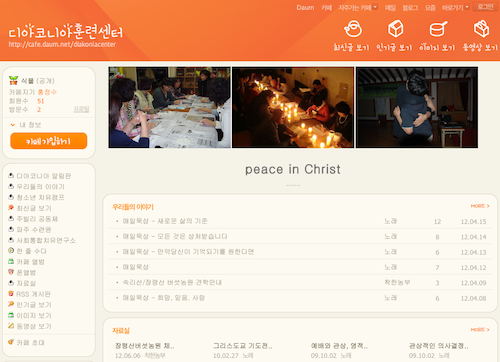Click the peace in Christ heading text
Viewport: 500px width, 362px height.
(293, 169)
